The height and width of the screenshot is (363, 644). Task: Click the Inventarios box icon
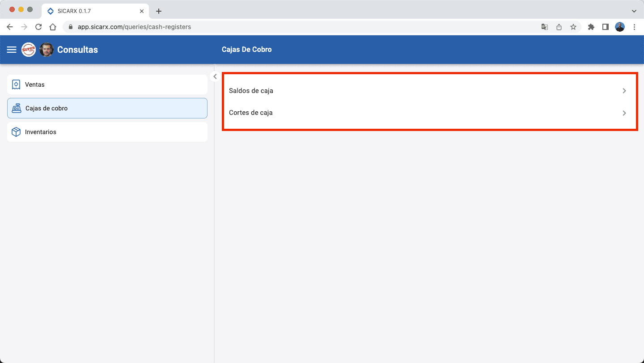[16, 132]
